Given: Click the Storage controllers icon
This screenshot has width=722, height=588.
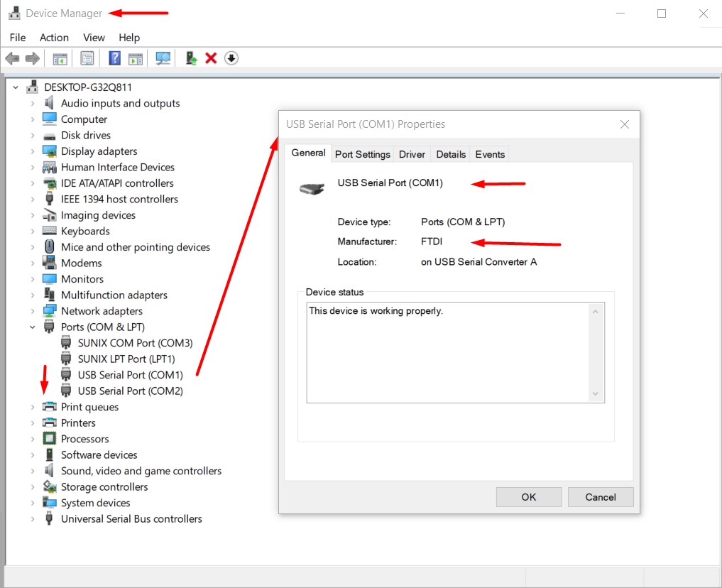Looking at the screenshot, I should click(49, 486).
